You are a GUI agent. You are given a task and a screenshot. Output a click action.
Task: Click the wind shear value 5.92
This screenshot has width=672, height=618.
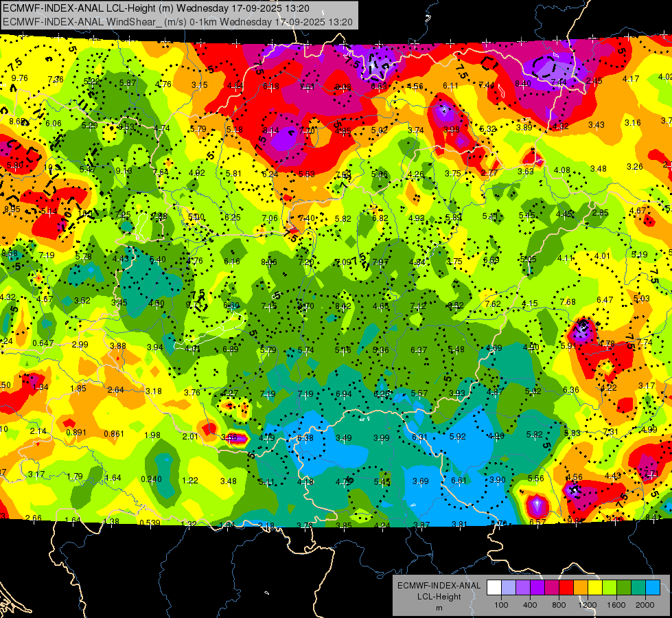click(x=457, y=436)
